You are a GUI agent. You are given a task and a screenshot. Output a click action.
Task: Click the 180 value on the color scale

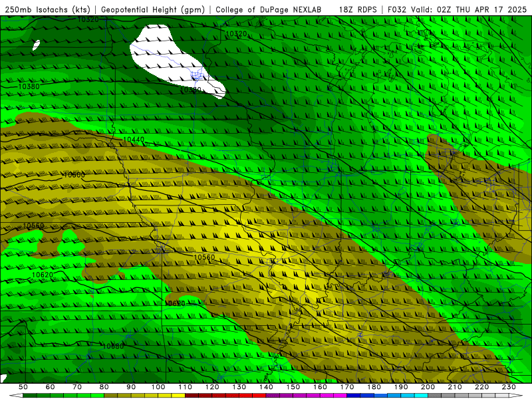click(374, 387)
